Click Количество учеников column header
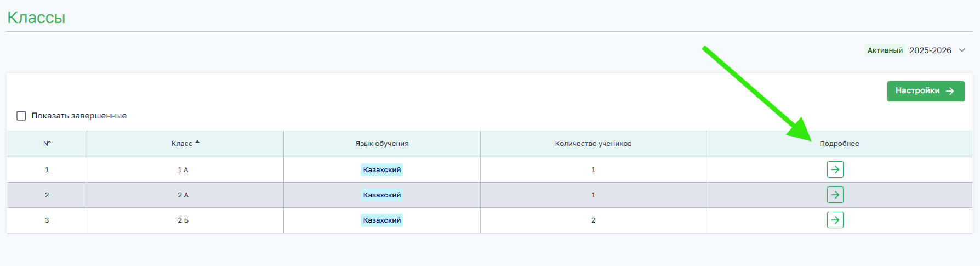This screenshot has height=266, width=980. (593, 144)
